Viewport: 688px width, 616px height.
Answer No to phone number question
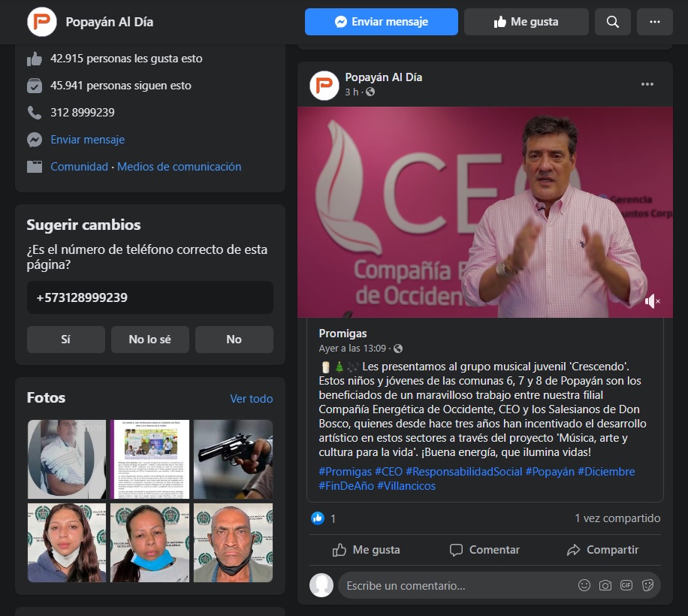234,339
